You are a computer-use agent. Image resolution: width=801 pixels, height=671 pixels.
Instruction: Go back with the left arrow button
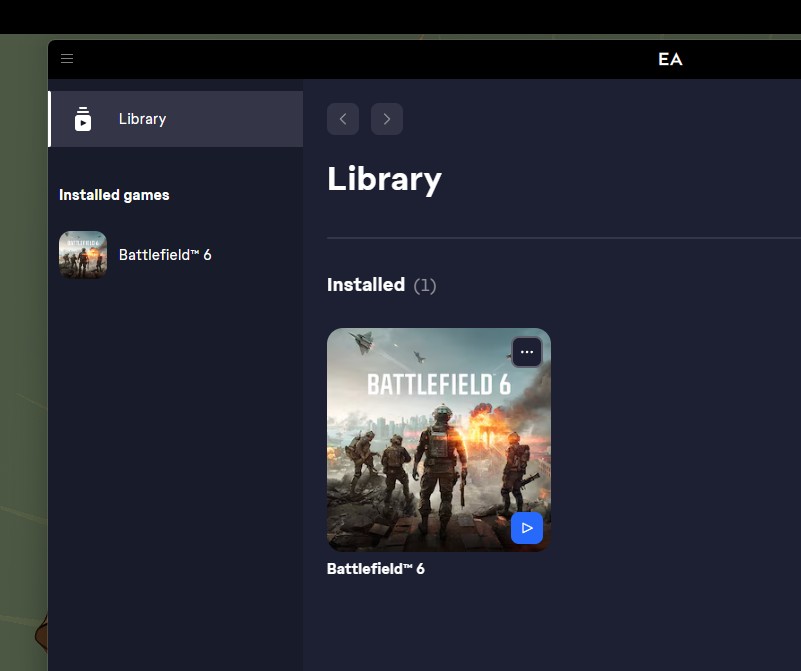[x=343, y=119]
